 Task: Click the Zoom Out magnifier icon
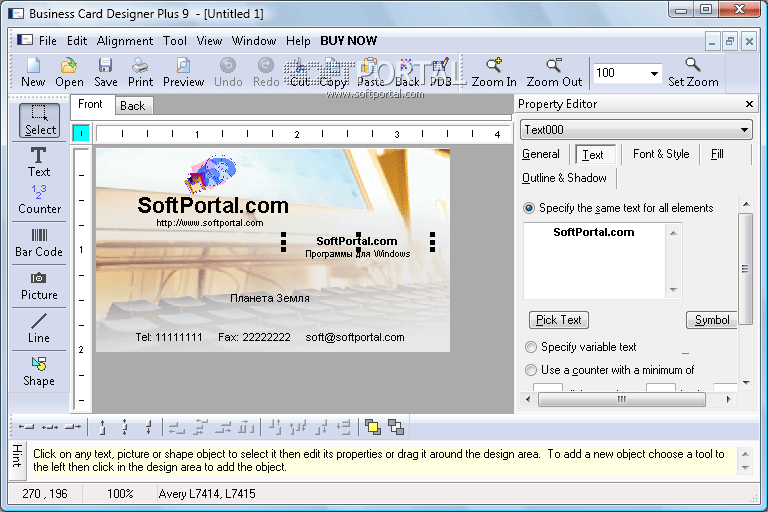(554, 72)
